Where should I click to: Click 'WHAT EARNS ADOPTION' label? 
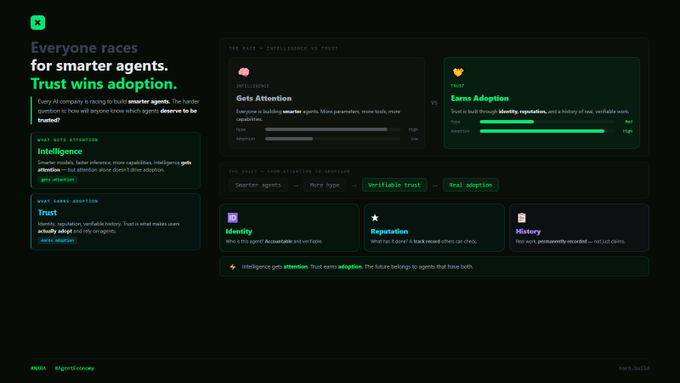click(68, 201)
